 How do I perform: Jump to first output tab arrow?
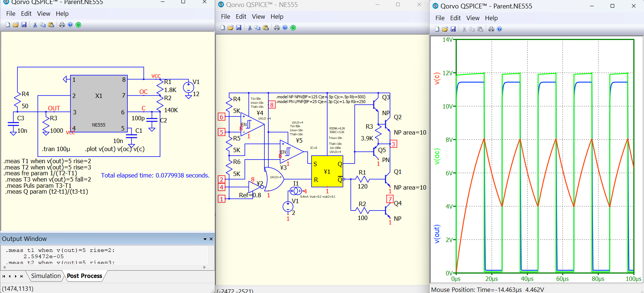pos(4,276)
